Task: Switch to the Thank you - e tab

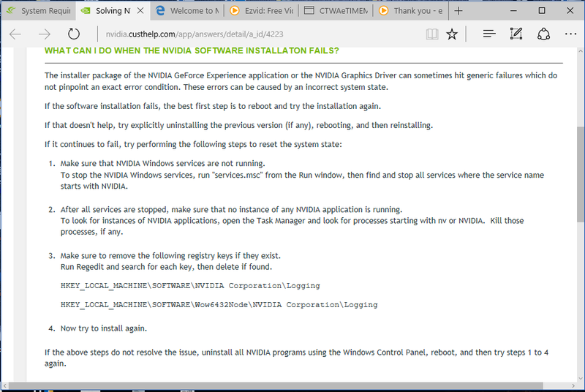Action: (411, 11)
